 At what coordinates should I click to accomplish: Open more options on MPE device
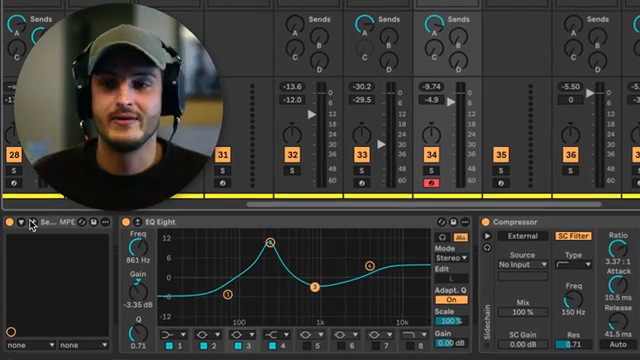105,222
